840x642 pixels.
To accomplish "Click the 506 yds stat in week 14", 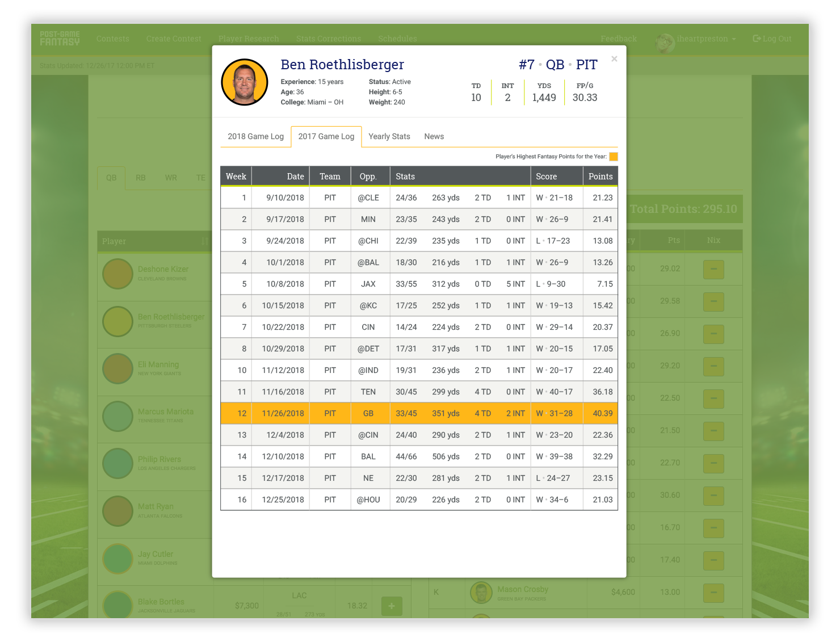I will [446, 456].
